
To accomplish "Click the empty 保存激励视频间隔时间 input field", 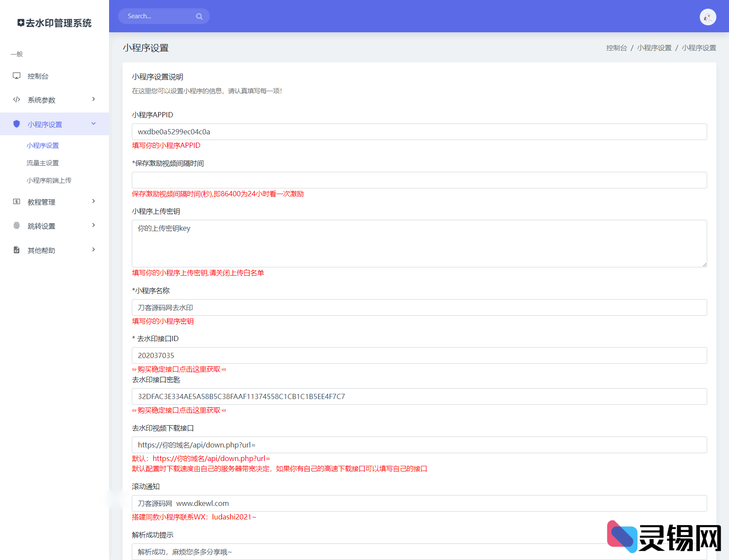I will [x=419, y=180].
